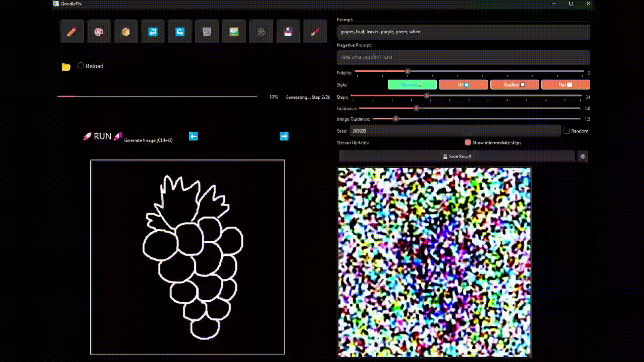Toggle Show intermediate steps
The height and width of the screenshot is (362, 644).
[x=468, y=142]
